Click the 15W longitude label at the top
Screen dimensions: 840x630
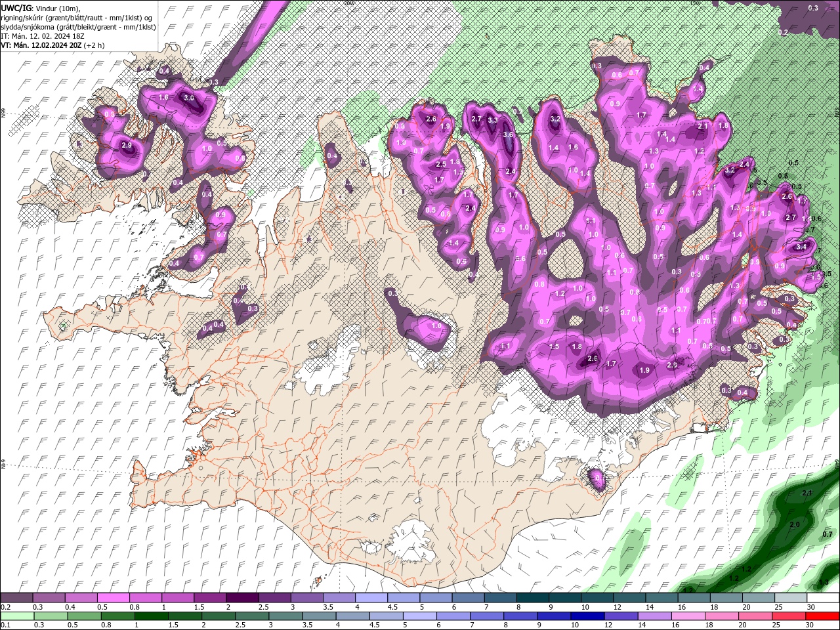[695, 3]
